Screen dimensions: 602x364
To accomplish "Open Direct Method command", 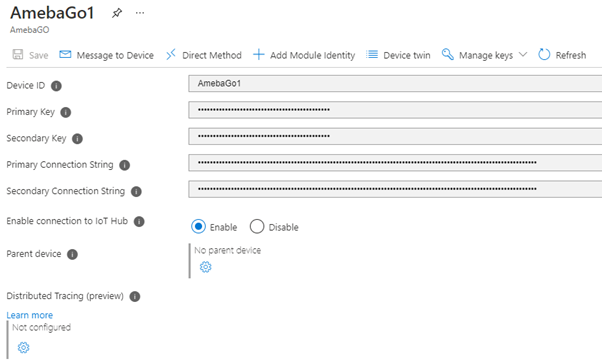I will click(x=204, y=55).
